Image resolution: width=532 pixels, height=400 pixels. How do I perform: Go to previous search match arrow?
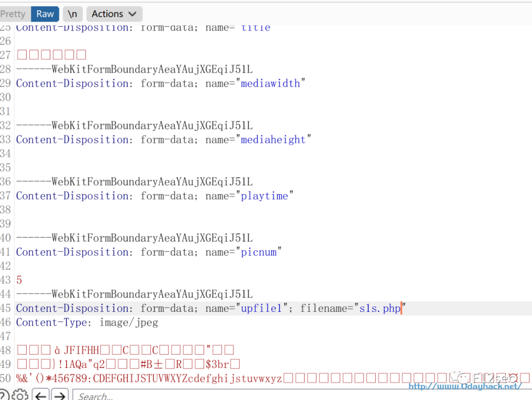[41, 395]
